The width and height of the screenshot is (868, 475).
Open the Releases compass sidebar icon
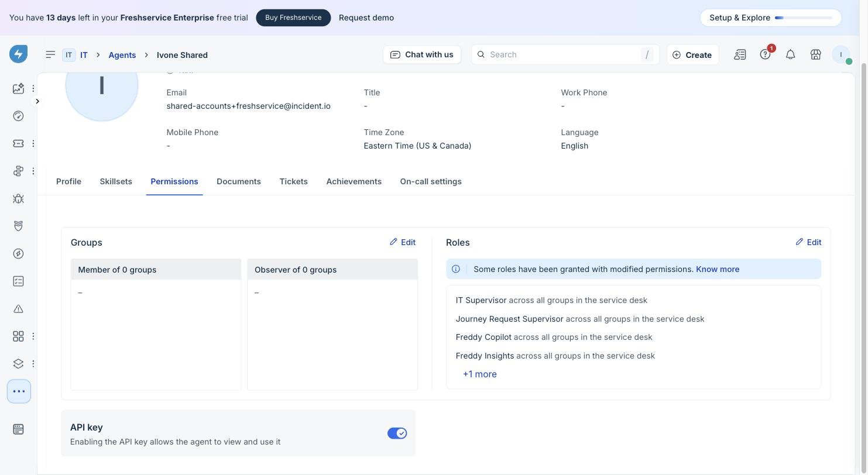click(18, 253)
